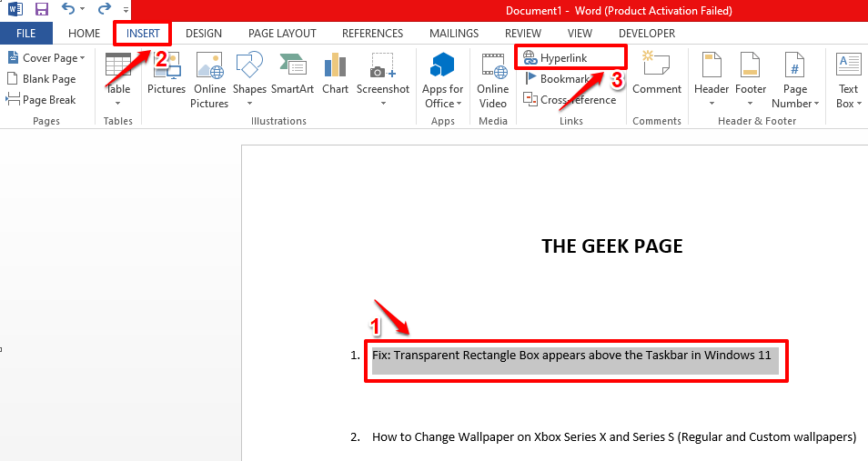Click the Bookmark icon in Links
Screen dimensions: 868x461
(x=530, y=78)
